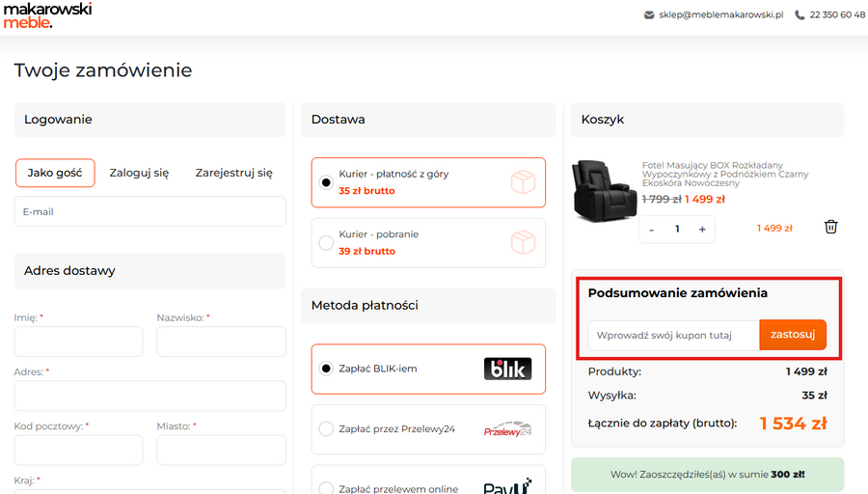This screenshot has width=868, height=494.
Task: Open the sklep@meblemakarowski.pl email link
Action: (720, 15)
